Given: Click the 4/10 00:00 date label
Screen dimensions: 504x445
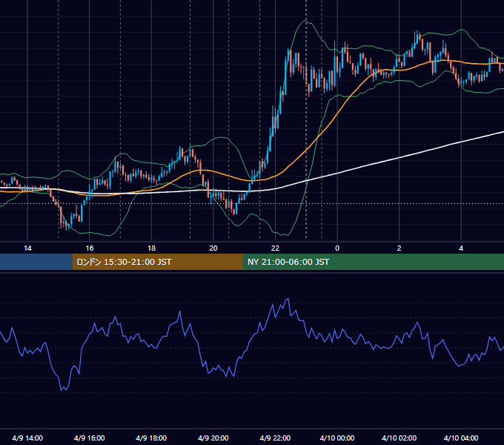Looking at the screenshot, I should pyautogui.click(x=337, y=438).
